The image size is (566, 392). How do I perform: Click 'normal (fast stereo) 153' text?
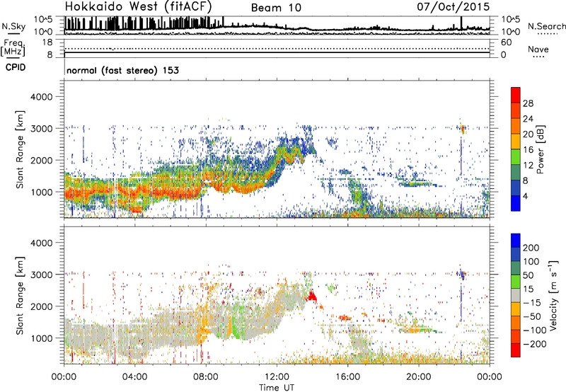coord(122,70)
